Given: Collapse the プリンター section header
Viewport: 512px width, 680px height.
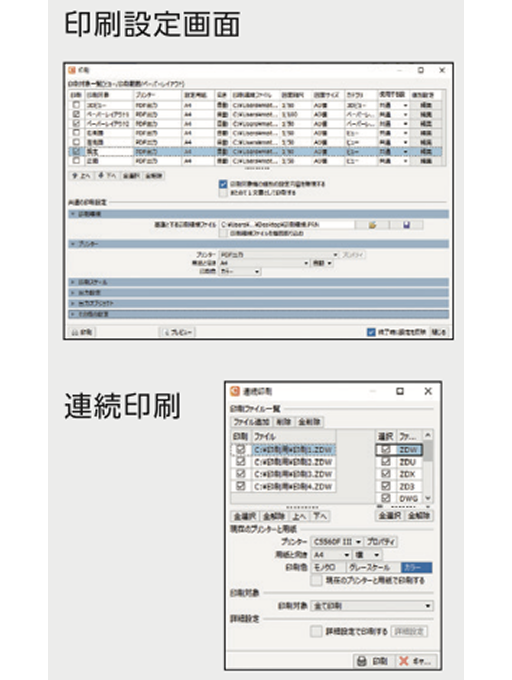Looking at the screenshot, I should [258, 244].
